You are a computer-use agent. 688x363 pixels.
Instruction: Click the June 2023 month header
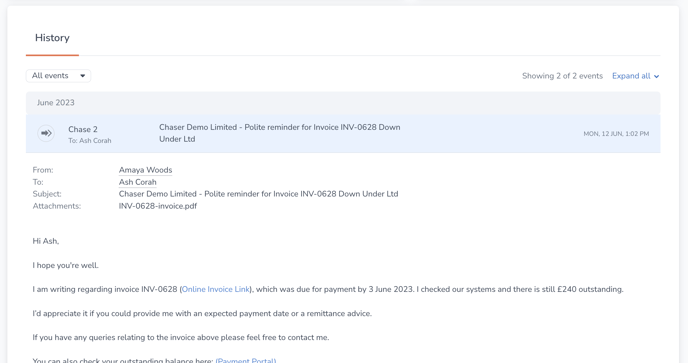pyautogui.click(x=343, y=103)
